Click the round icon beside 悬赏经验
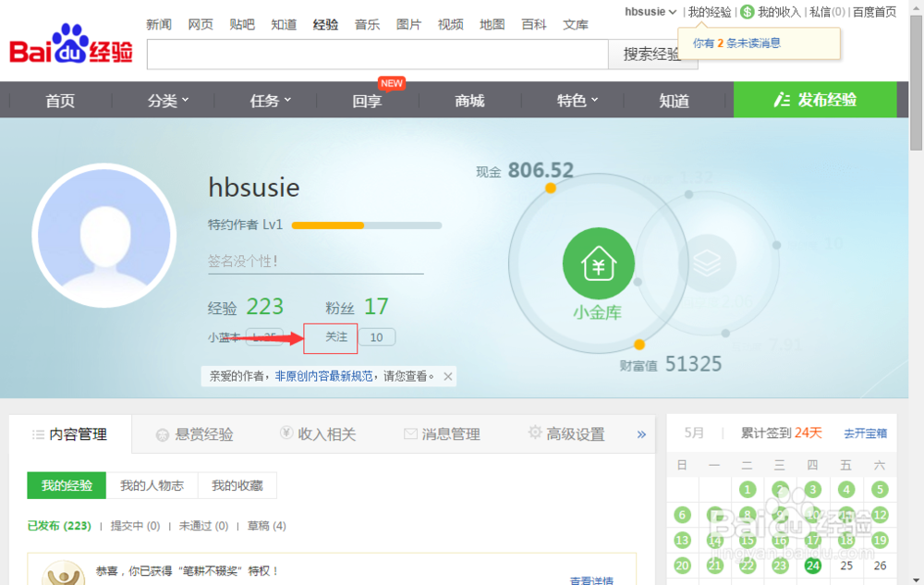Screen dimensions: 924x585 pos(163,433)
